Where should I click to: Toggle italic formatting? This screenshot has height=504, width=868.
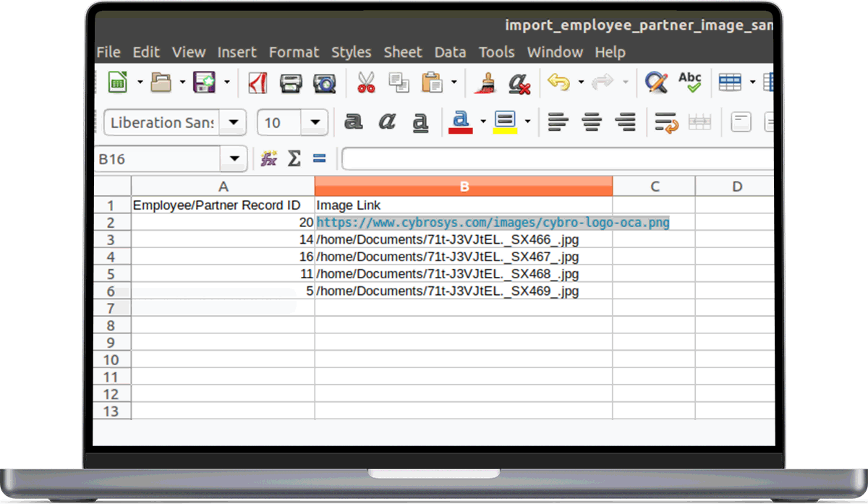point(387,122)
